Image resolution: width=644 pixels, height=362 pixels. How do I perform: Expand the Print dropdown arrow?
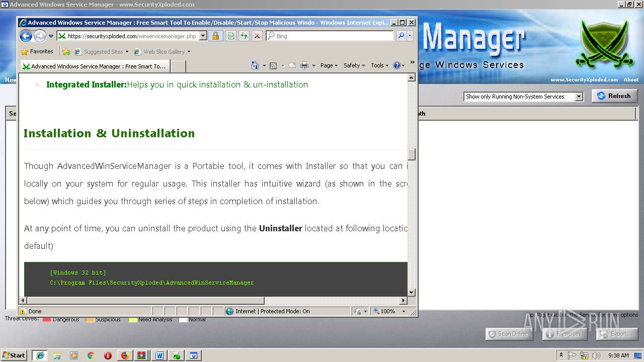click(x=313, y=65)
